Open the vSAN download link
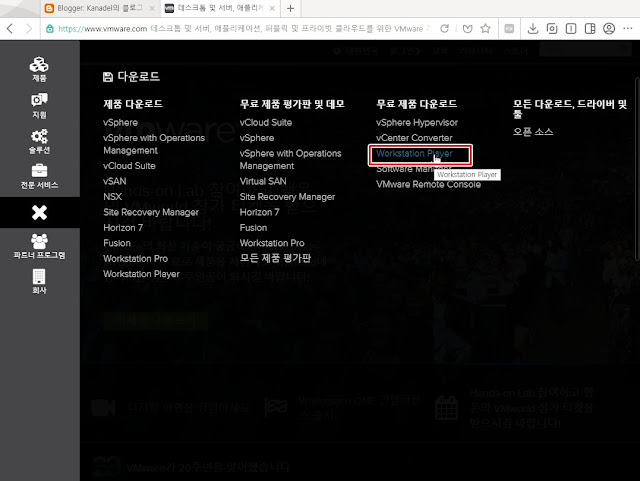The image size is (640, 481). pos(114,181)
